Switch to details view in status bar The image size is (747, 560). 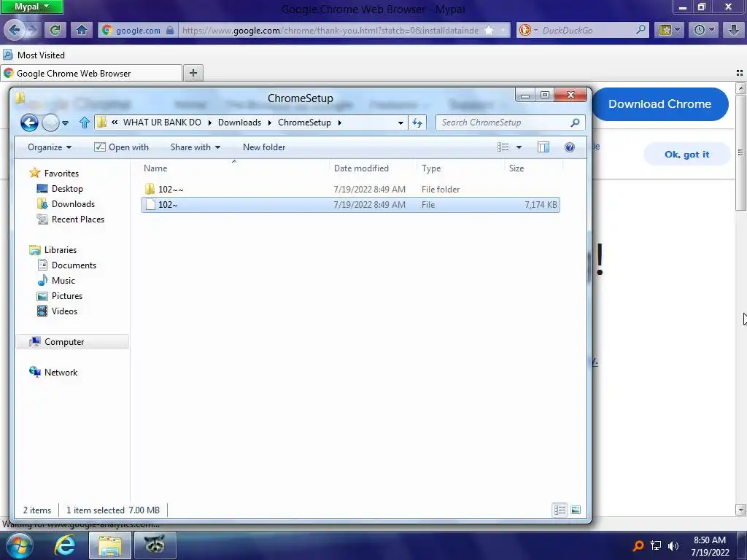pos(560,510)
